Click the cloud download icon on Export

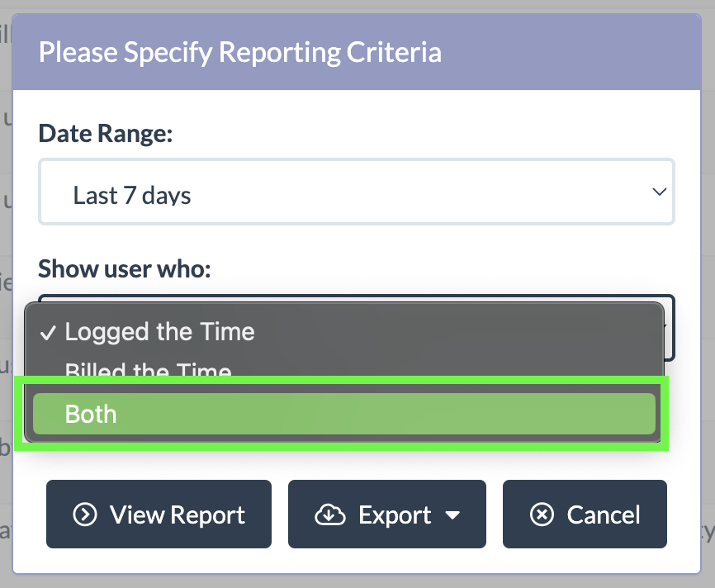pos(330,515)
